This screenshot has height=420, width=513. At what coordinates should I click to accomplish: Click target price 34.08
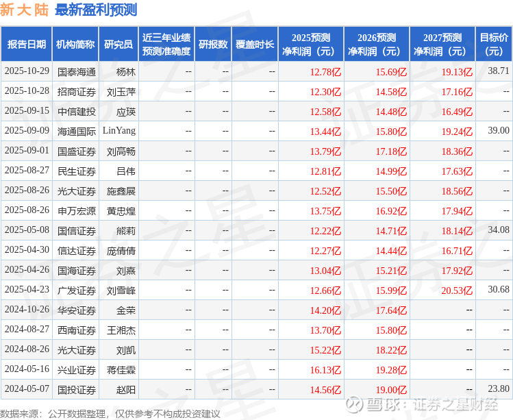[499, 230]
